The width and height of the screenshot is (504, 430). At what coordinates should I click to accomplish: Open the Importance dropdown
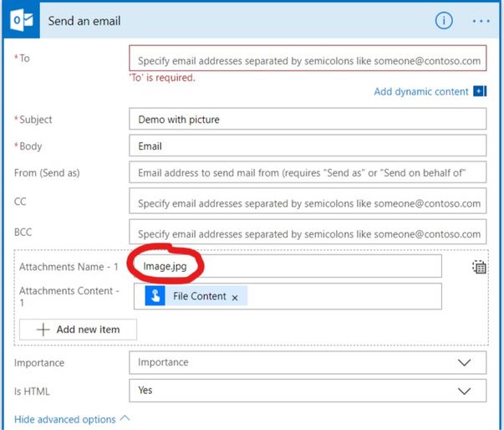(x=308, y=362)
